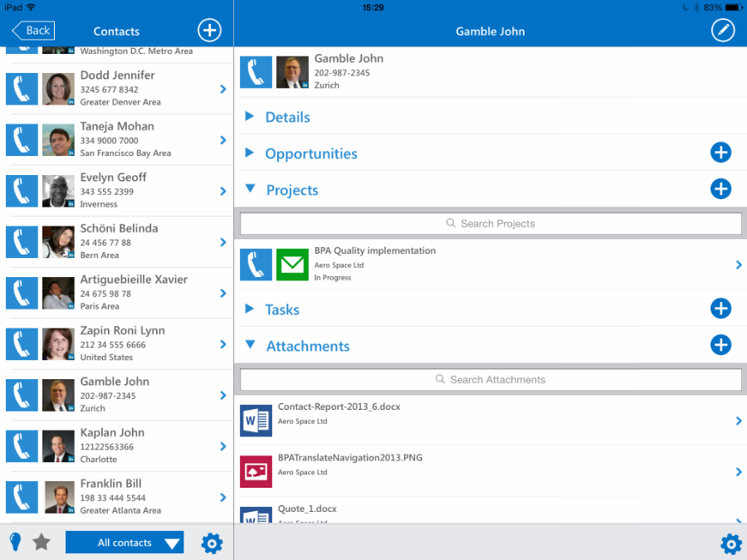Viewport: 747px width, 560px height.
Task: Send email for BPA Quality implementation project
Action: click(292, 265)
